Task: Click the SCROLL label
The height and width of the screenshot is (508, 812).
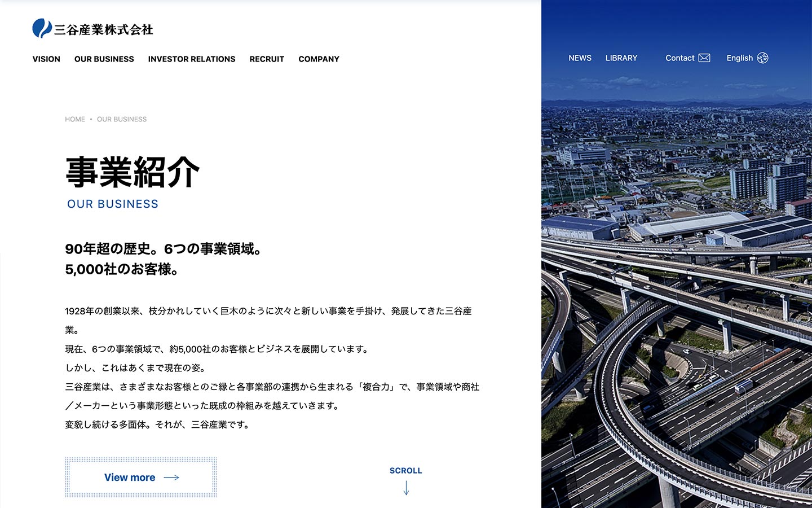Action: pos(405,471)
